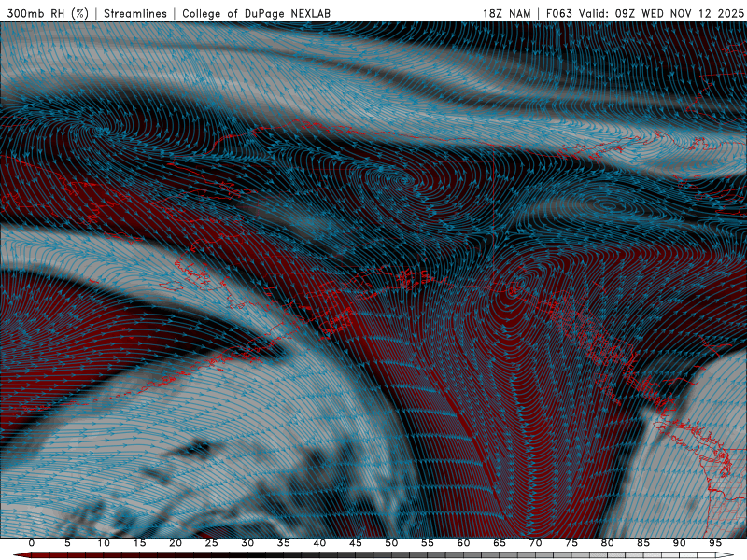This screenshot has height=560, width=747.
Task: Click the colorbar label "70"
Action: pos(535,543)
